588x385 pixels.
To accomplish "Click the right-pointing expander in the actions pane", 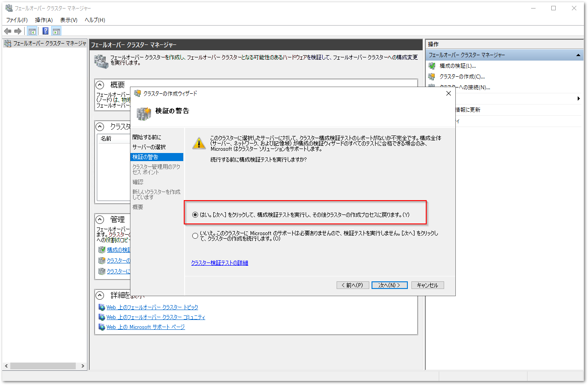I will [579, 98].
